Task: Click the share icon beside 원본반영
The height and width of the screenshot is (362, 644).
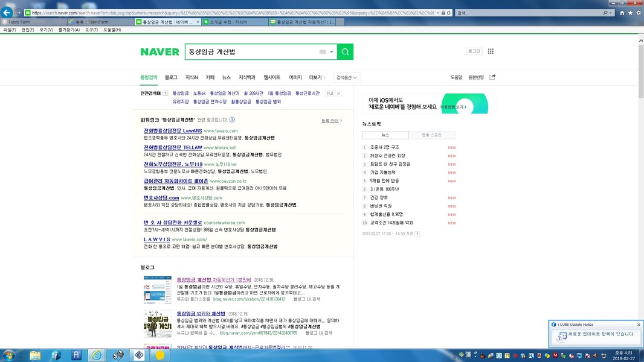Action: 492,77
